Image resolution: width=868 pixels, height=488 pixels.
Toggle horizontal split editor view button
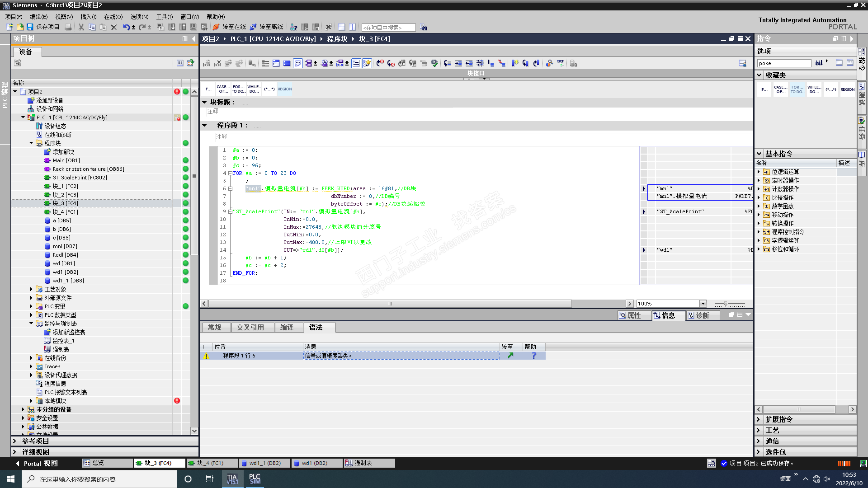(x=341, y=27)
